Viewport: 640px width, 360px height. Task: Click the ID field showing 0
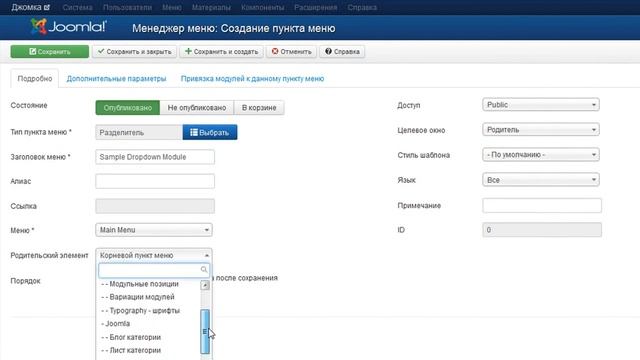[x=542, y=230]
